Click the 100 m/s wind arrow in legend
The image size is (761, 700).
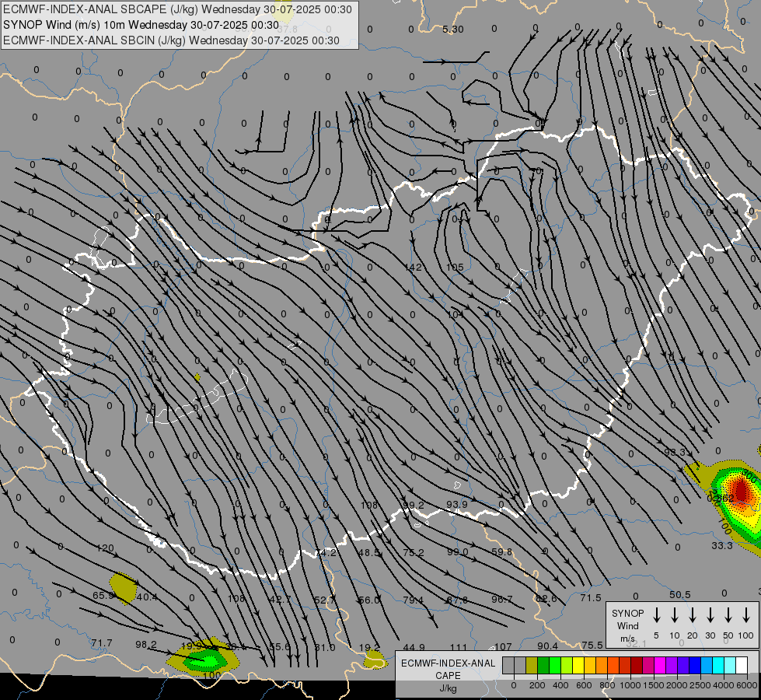746,615
